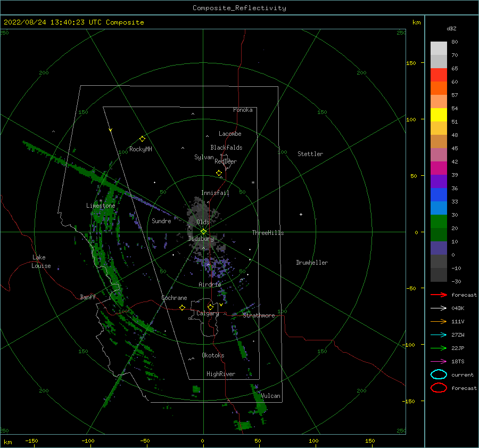Click the Composite_Reflectivity title

(x=240, y=8)
